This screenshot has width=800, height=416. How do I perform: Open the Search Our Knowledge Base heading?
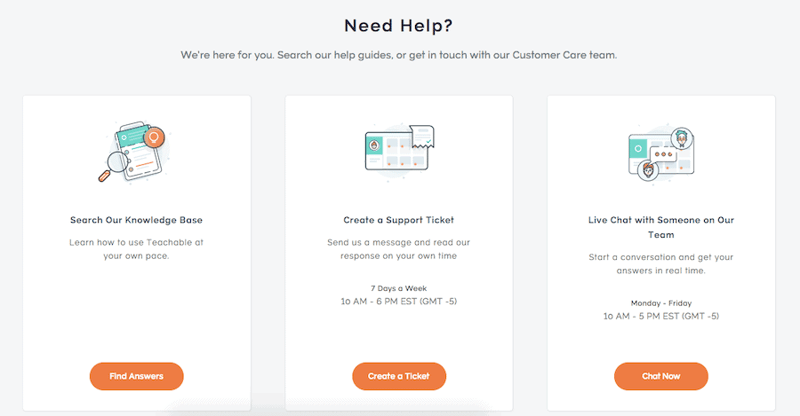pyautogui.click(x=136, y=220)
